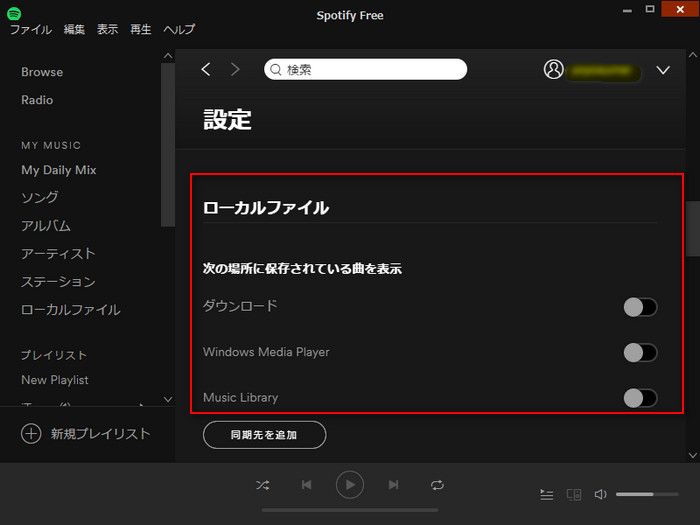Mute with the speaker icon
The image size is (700, 525).
[600, 494]
